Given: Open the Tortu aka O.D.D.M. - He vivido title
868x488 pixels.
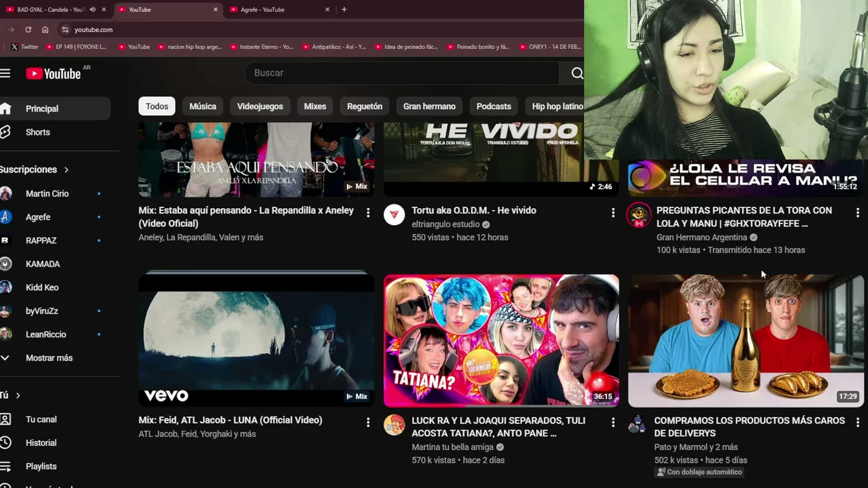Looking at the screenshot, I should (474, 210).
